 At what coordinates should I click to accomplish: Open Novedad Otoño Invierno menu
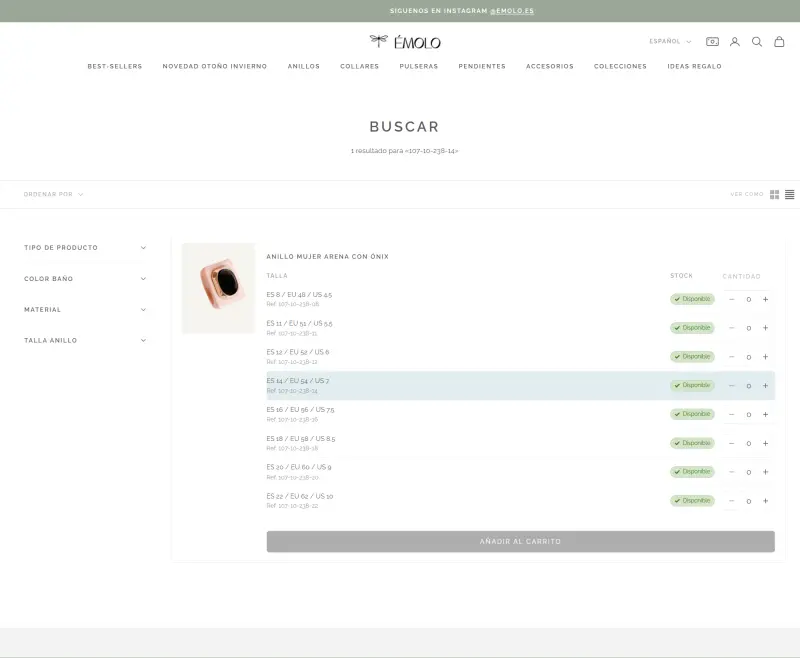click(x=215, y=66)
